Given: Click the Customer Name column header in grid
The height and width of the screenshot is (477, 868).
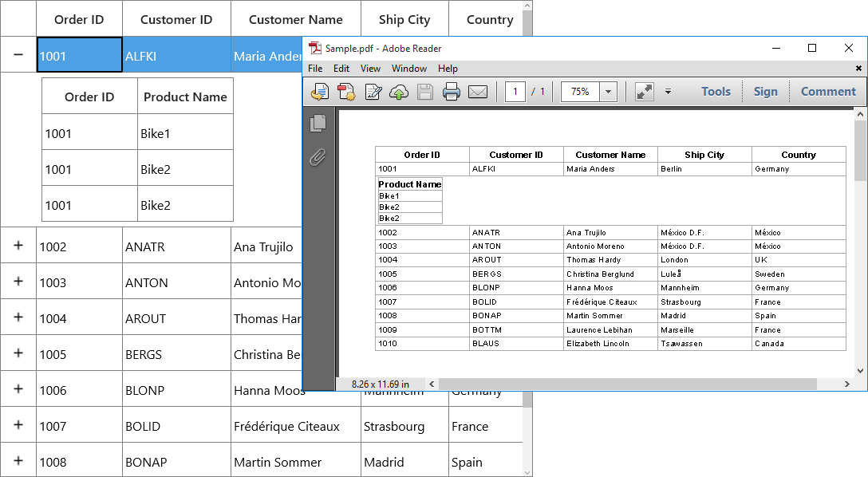Looking at the screenshot, I should click(296, 19).
